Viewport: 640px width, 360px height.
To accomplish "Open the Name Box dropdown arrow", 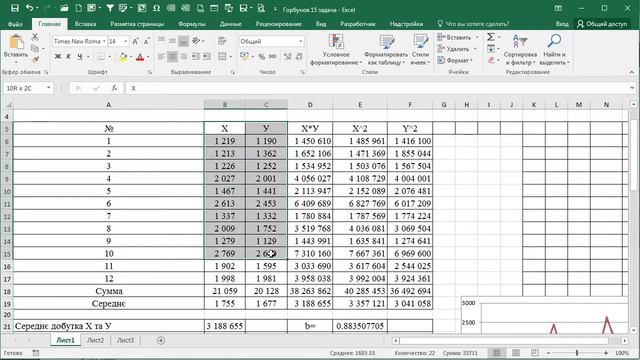I will point(49,88).
